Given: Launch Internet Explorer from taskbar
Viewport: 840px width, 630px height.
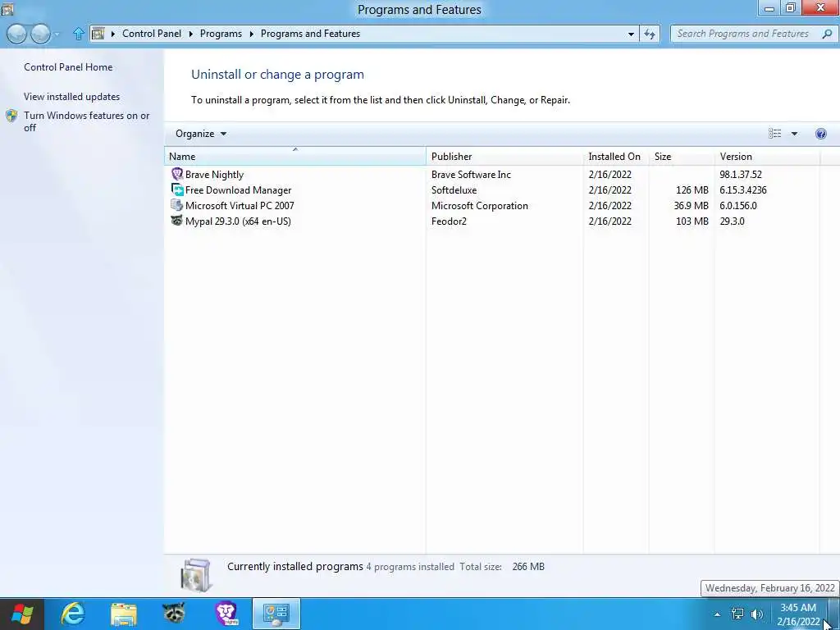Looking at the screenshot, I should tap(73, 614).
